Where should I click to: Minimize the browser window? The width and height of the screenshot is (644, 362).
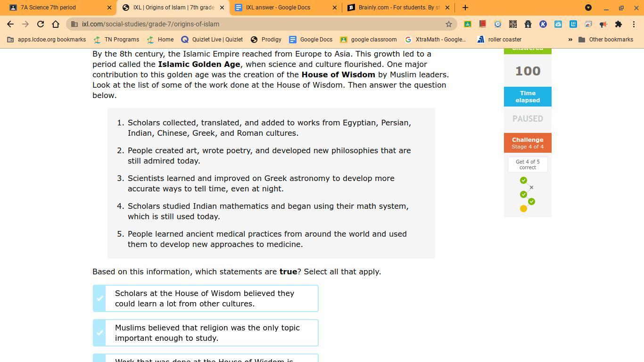(606, 8)
